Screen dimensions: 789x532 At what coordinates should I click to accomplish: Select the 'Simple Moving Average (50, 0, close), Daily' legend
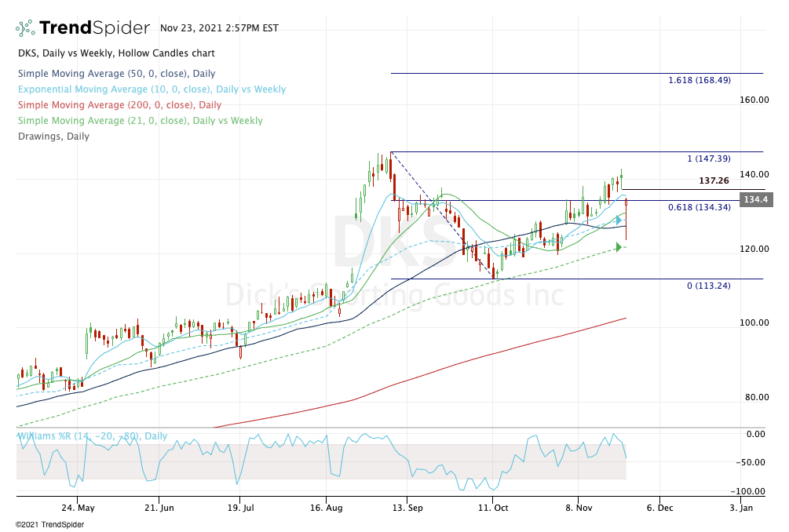(x=117, y=74)
